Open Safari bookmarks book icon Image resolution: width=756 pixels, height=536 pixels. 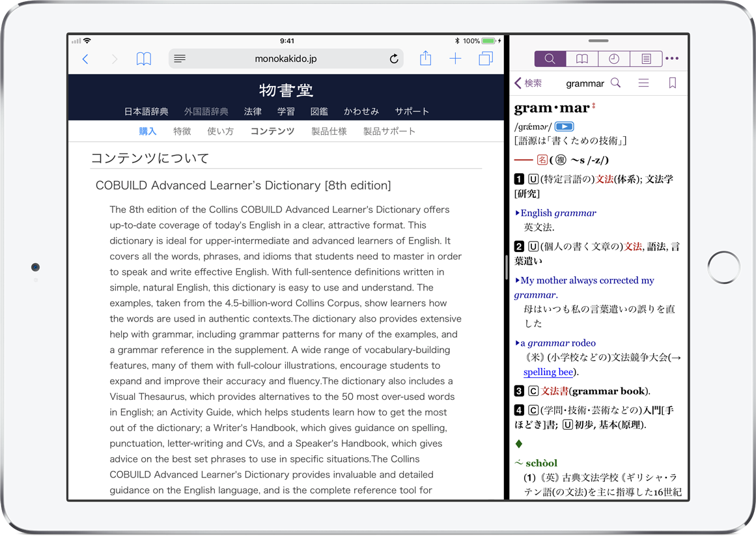[144, 59]
